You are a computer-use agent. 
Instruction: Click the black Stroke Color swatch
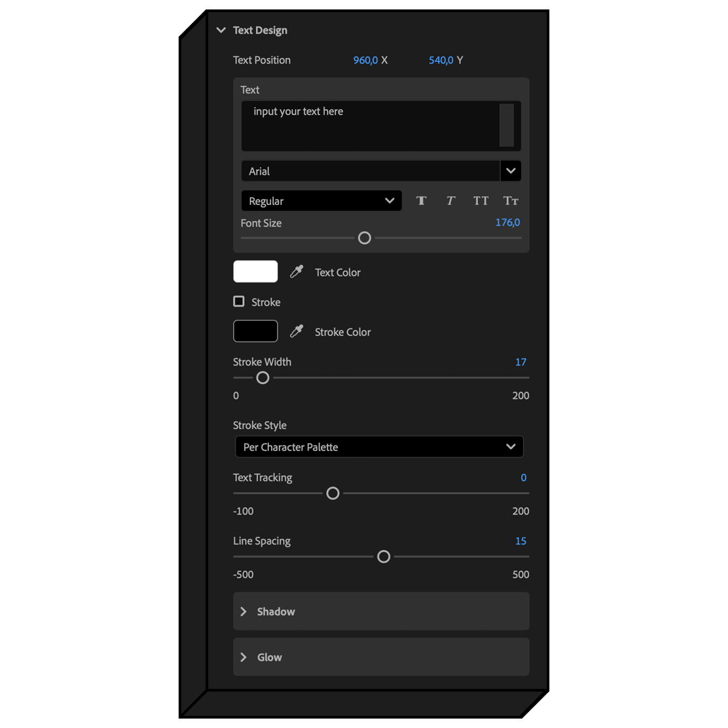[x=255, y=331]
